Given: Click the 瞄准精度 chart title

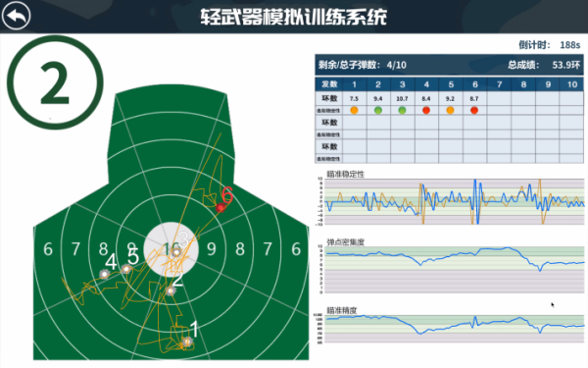Looking at the screenshot, I should pos(342,310).
